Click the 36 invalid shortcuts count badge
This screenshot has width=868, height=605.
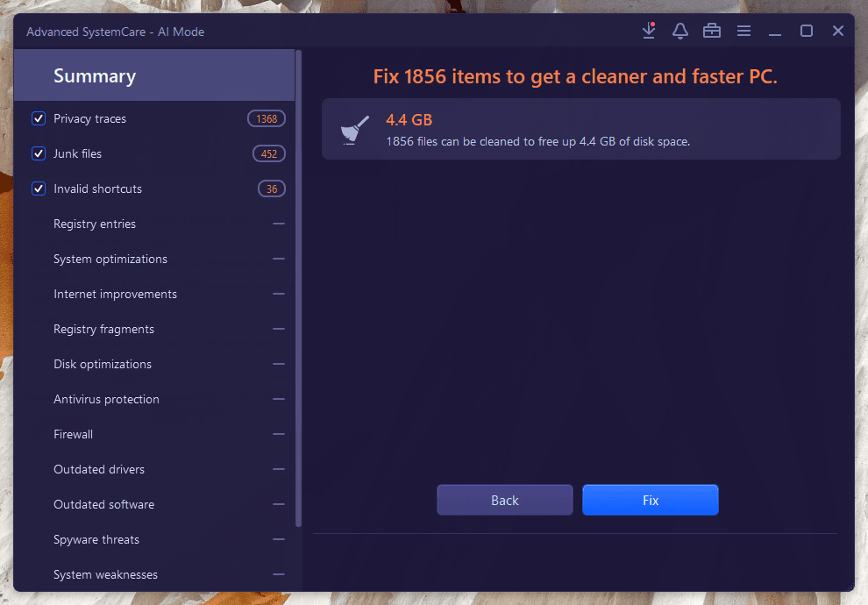(272, 189)
